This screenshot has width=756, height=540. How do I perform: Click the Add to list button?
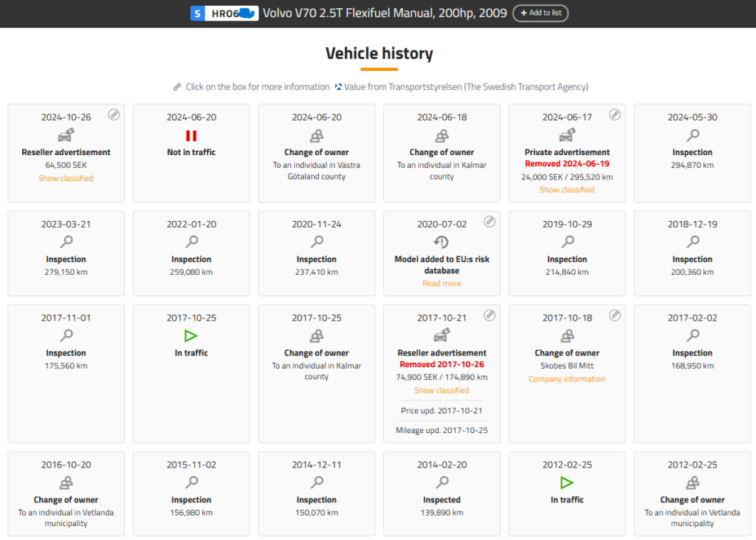(x=540, y=13)
